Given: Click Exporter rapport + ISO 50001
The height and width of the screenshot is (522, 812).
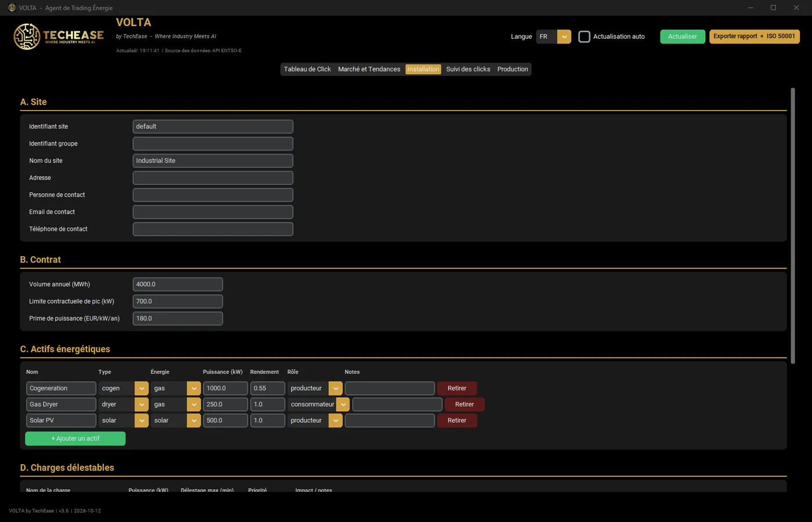Looking at the screenshot, I should coord(754,37).
